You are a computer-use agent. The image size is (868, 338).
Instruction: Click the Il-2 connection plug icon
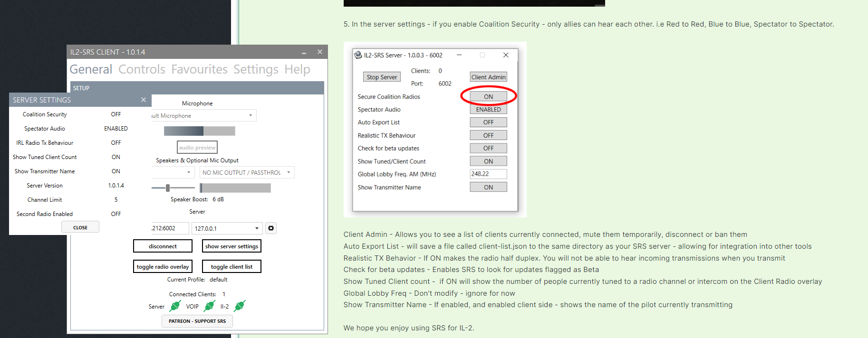(240, 306)
